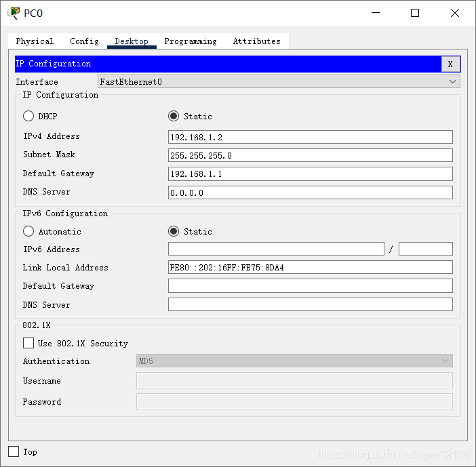This screenshot has width=476, height=467.
Task: Choose Automatic IPv6 configuration
Action: pyautogui.click(x=28, y=231)
